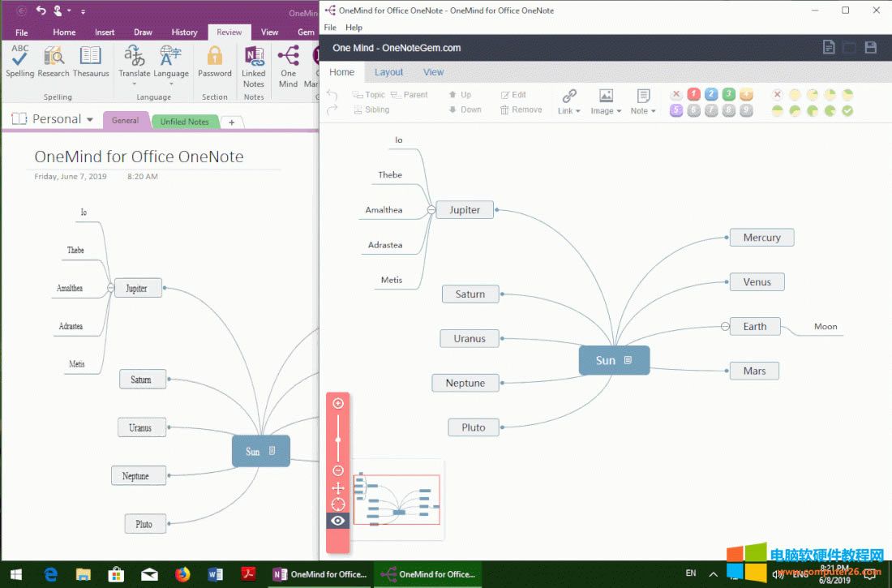
Task: Toggle the navigator eye preview button
Action: pyautogui.click(x=338, y=521)
